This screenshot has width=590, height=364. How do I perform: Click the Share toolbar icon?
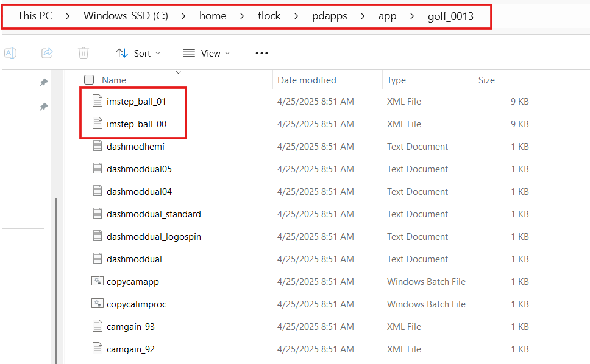pos(47,53)
